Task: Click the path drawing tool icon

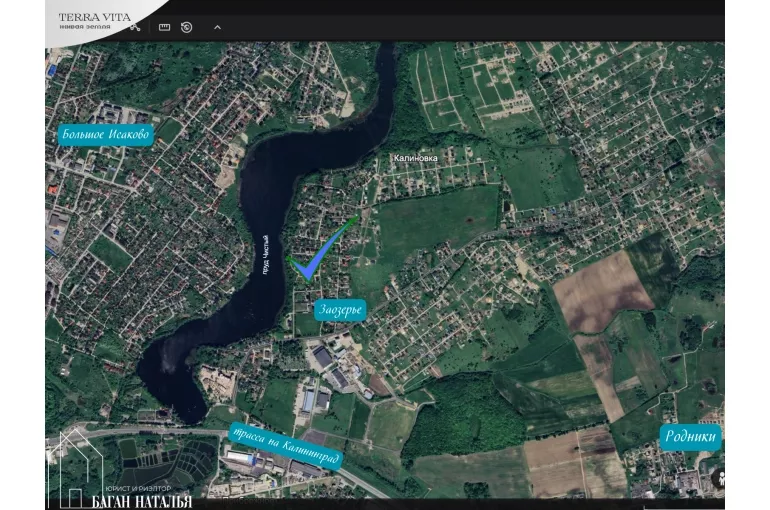Action: [x=135, y=27]
